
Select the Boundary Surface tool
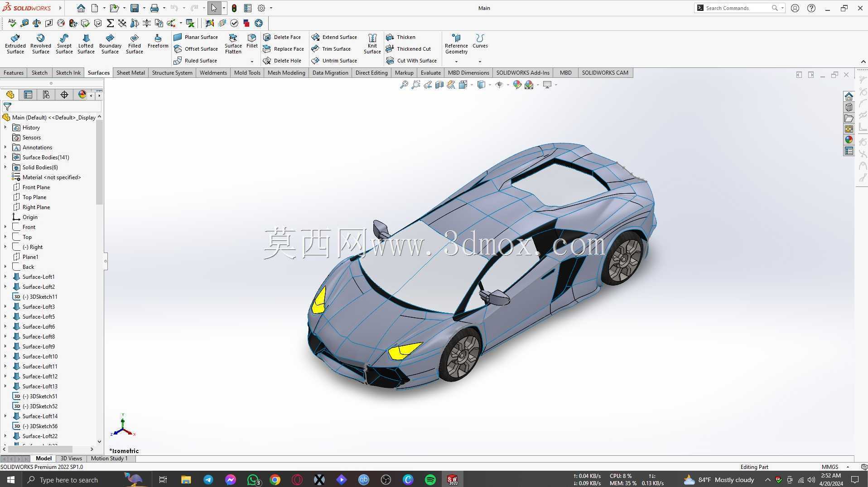110,43
